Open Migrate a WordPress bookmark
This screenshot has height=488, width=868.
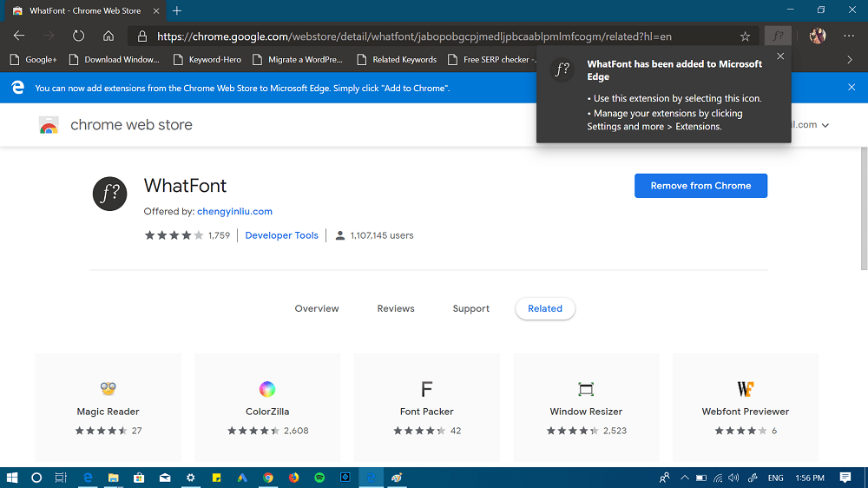pyautogui.click(x=297, y=59)
